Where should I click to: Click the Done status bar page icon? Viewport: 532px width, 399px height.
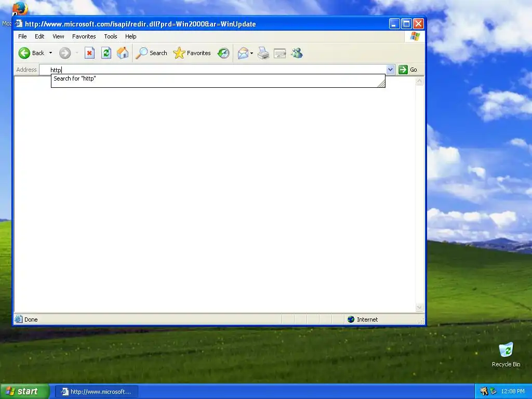coord(19,319)
